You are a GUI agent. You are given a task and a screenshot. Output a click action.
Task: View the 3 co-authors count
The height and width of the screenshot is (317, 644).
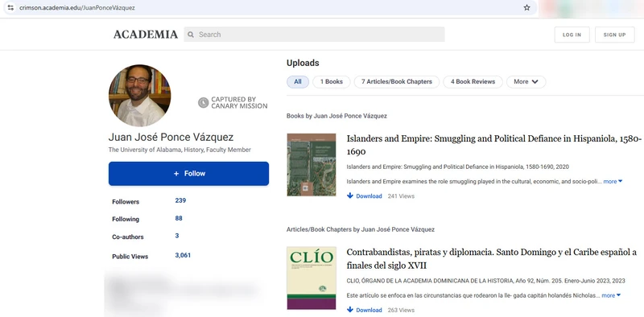(x=177, y=236)
